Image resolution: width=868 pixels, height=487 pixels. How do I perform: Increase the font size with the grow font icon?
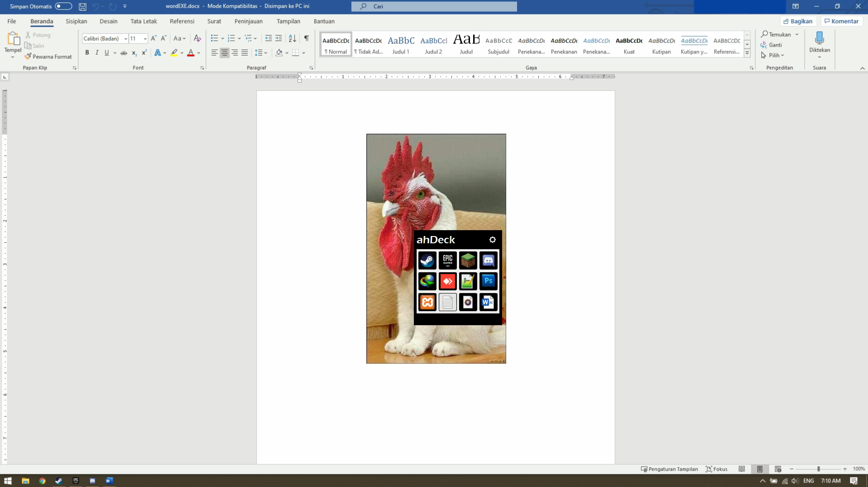click(x=154, y=38)
